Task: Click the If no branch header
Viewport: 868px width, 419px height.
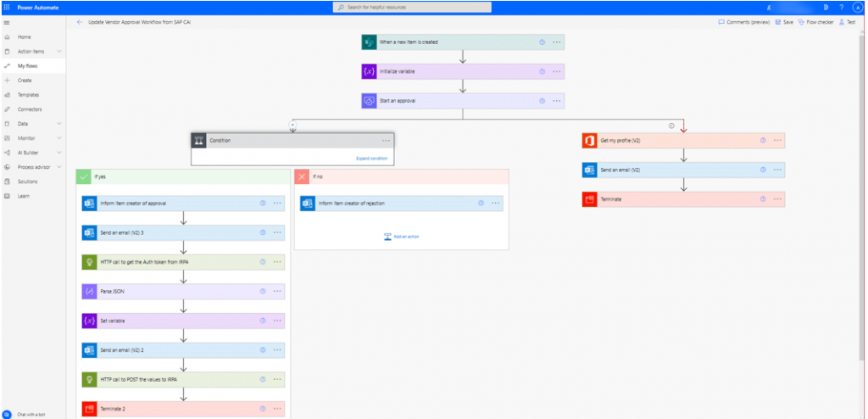Action: click(401, 176)
